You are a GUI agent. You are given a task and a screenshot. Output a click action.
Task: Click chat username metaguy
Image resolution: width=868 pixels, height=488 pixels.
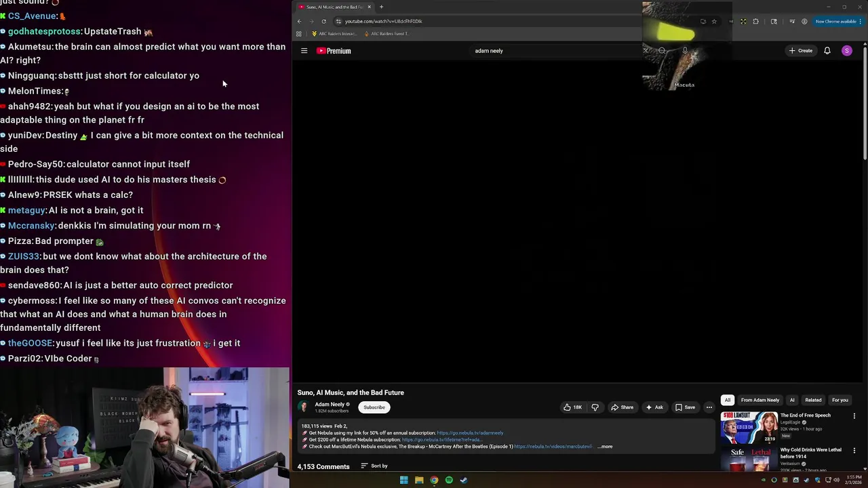pos(26,210)
